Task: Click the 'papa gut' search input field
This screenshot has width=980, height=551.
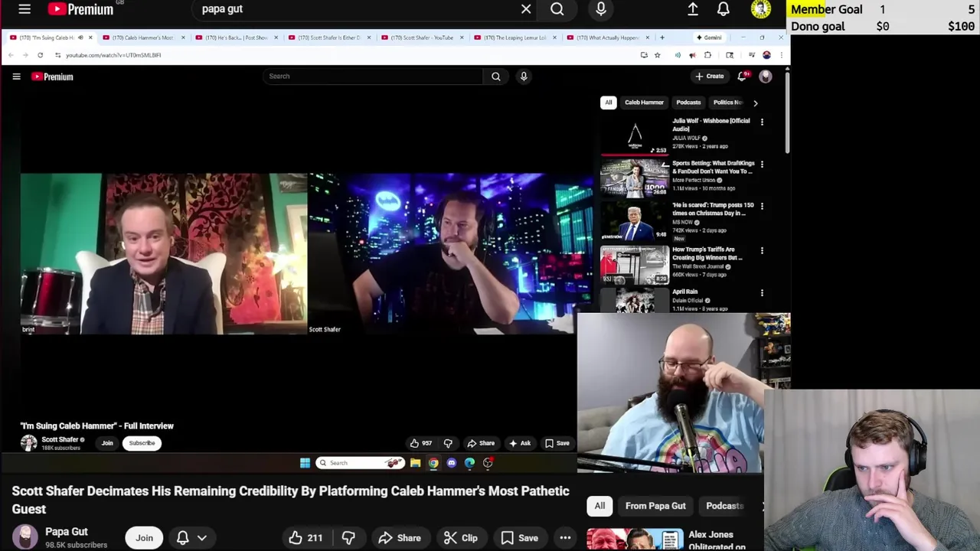Action: pyautogui.click(x=356, y=9)
